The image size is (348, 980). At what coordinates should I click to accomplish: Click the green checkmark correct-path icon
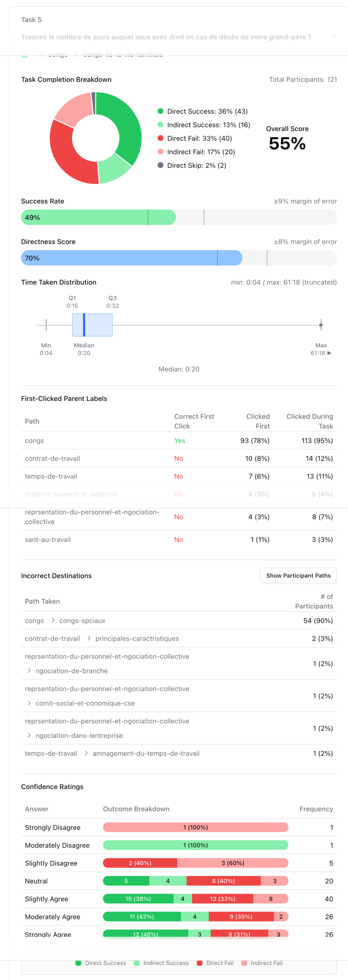click(25, 54)
